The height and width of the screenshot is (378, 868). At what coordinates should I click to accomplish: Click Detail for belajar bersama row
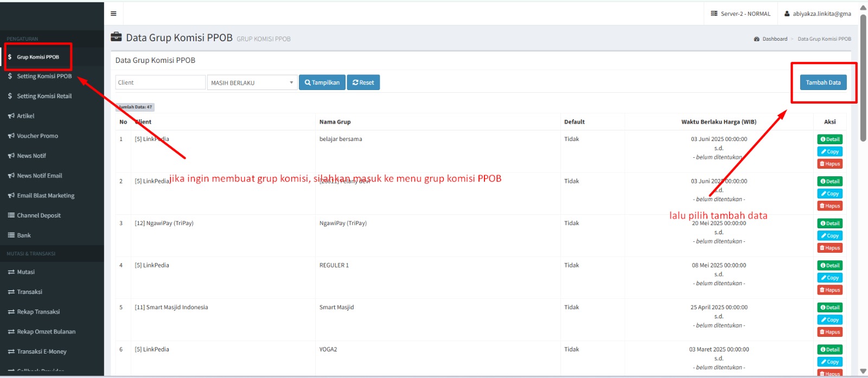pos(830,139)
